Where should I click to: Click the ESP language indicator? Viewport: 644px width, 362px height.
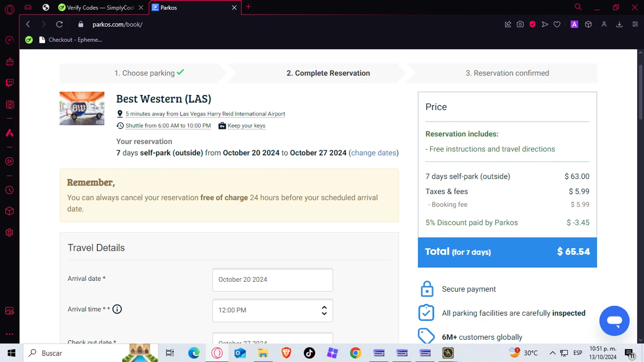tap(578, 353)
